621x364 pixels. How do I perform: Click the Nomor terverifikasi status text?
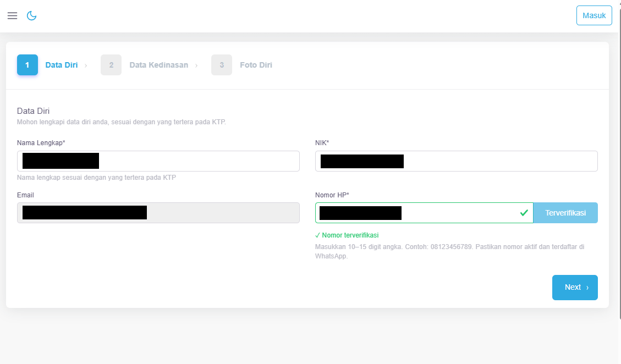coord(347,235)
